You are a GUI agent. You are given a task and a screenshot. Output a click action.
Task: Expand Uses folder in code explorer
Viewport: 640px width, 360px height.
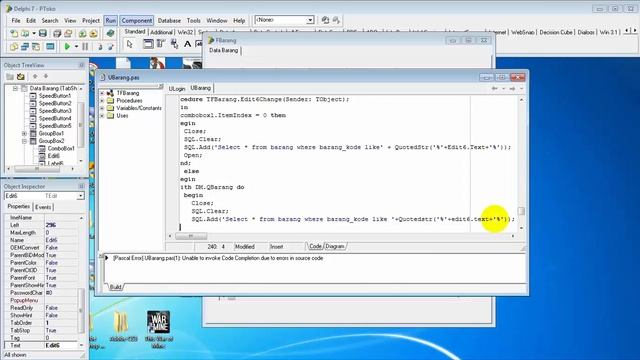point(102,116)
